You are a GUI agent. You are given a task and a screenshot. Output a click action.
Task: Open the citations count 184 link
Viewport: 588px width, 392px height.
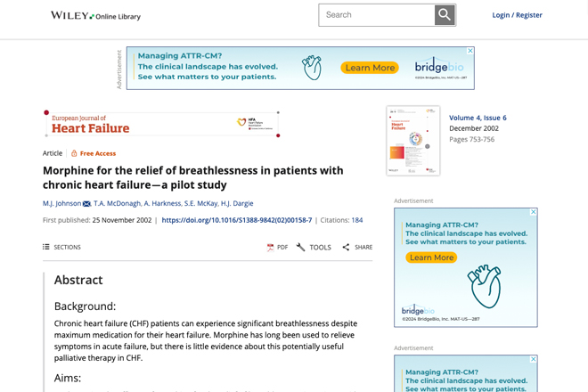tap(357, 220)
